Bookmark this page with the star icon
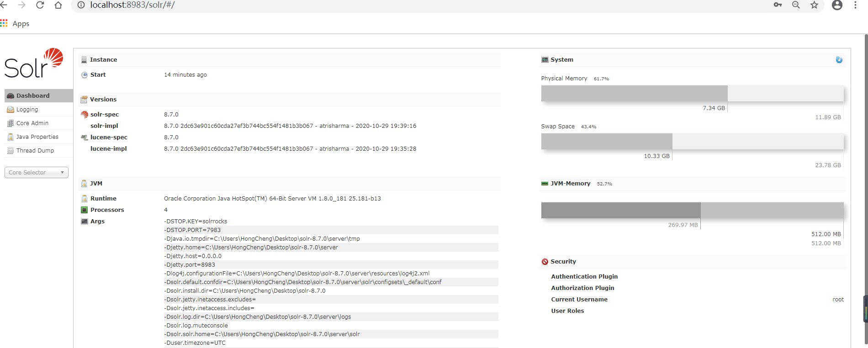868x348 pixels. (814, 5)
